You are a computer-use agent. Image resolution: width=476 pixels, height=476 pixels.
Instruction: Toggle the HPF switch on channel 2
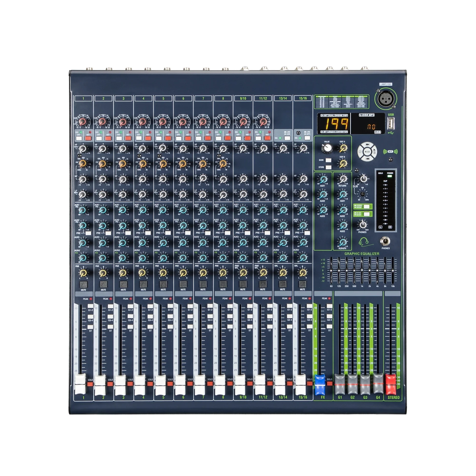point(99,138)
